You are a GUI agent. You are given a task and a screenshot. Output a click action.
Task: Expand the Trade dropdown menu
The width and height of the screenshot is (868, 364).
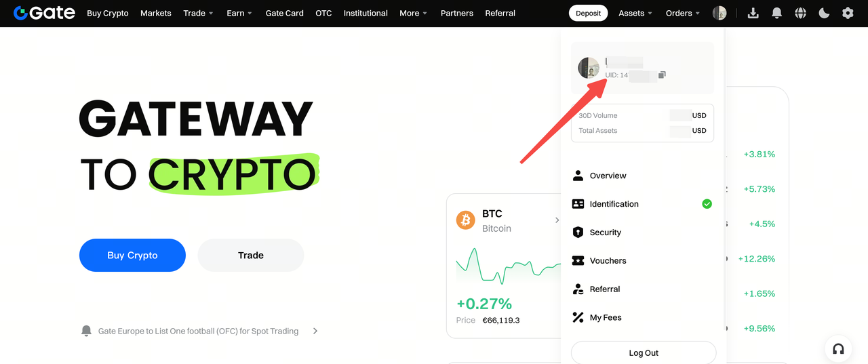pyautogui.click(x=198, y=13)
